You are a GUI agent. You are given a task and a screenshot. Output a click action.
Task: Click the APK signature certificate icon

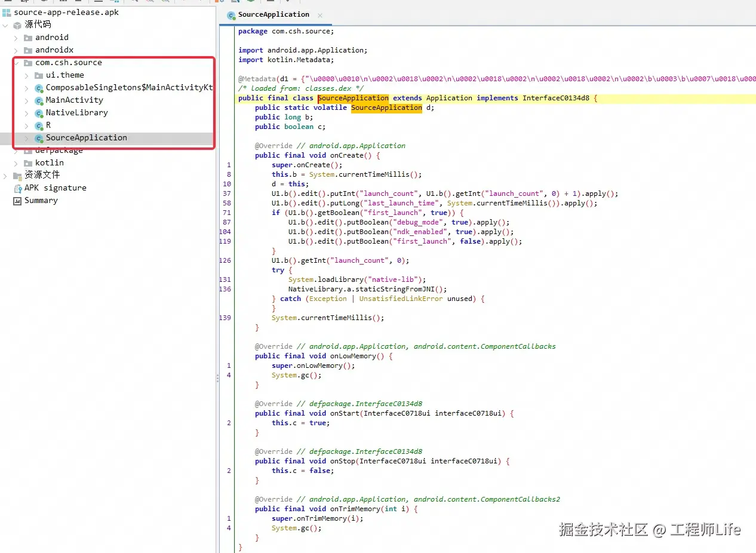point(17,188)
